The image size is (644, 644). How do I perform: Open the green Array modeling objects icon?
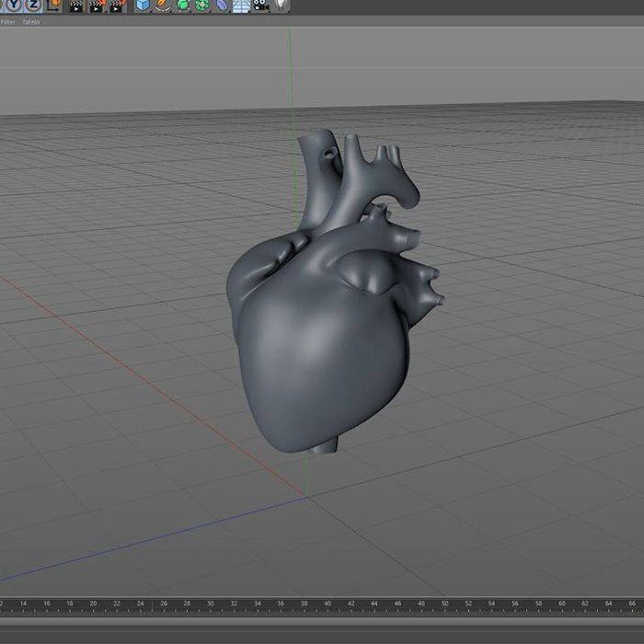(x=201, y=6)
